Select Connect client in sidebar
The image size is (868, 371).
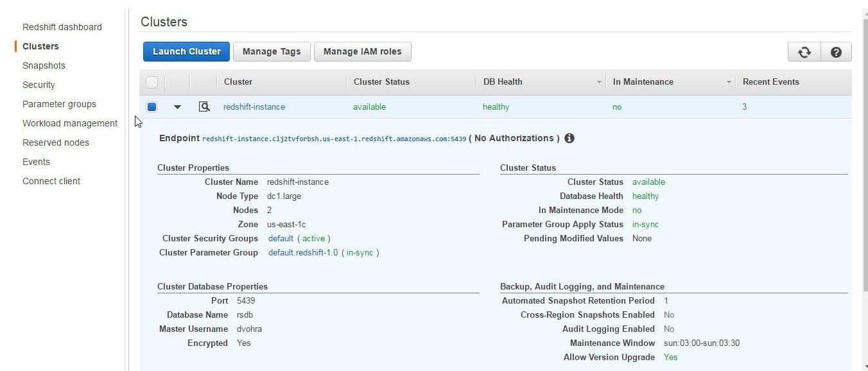[51, 181]
